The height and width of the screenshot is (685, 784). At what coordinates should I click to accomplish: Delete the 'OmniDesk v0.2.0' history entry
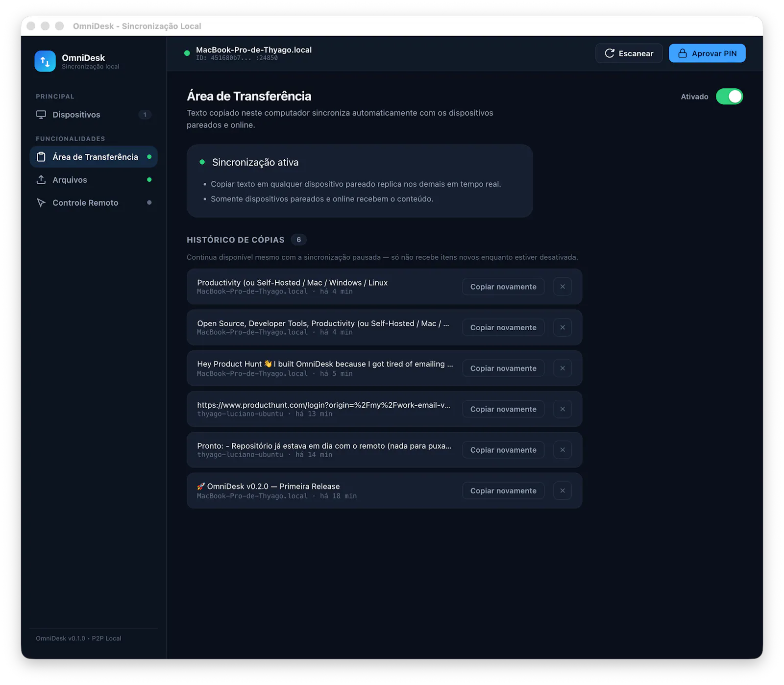point(563,490)
